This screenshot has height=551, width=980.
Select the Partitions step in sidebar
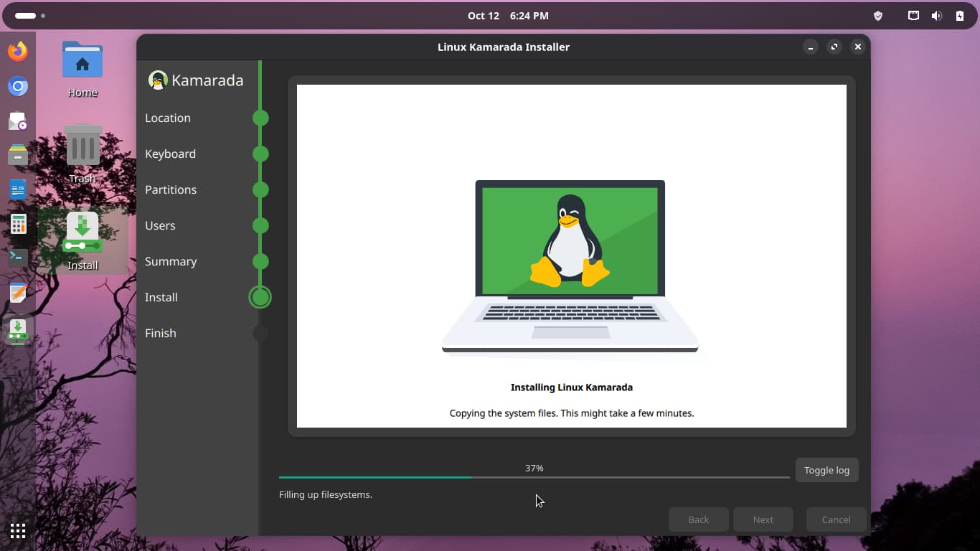coord(171,189)
